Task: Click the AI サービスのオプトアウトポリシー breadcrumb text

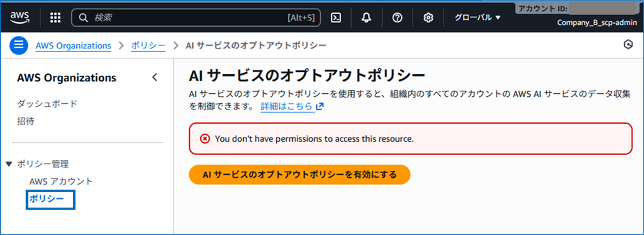Action: (x=256, y=45)
